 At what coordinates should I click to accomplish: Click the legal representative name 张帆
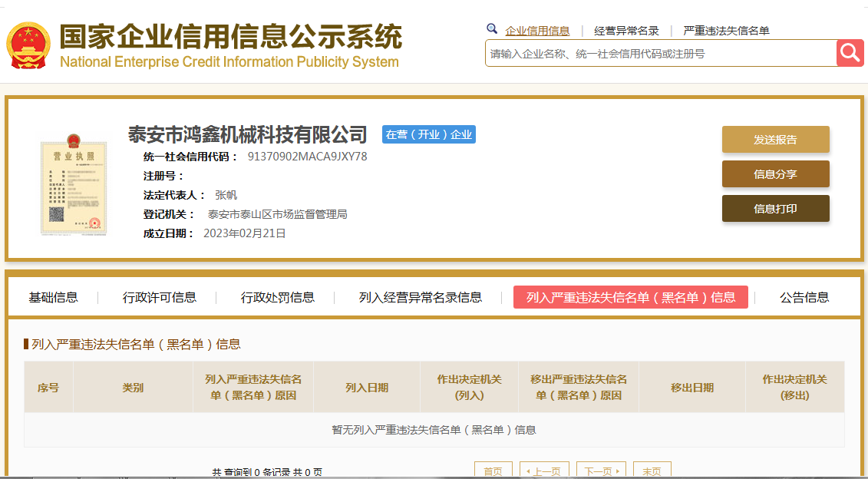[x=226, y=195]
